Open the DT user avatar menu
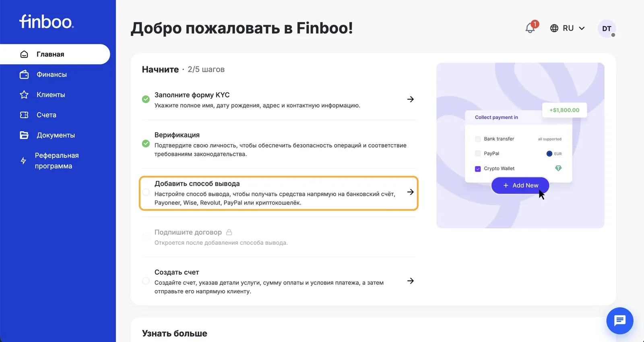Viewport: 644px width, 342px height. click(x=607, y=29)
